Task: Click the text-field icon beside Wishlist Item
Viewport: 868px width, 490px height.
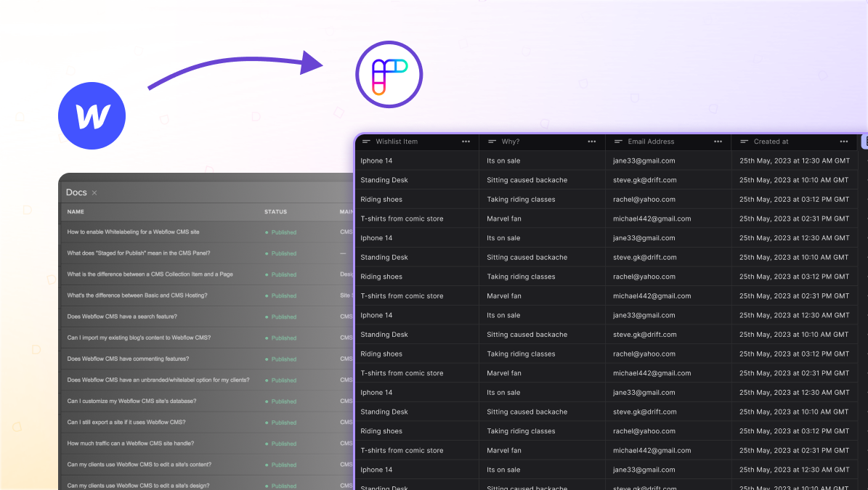Action: (x=366, y=142)
